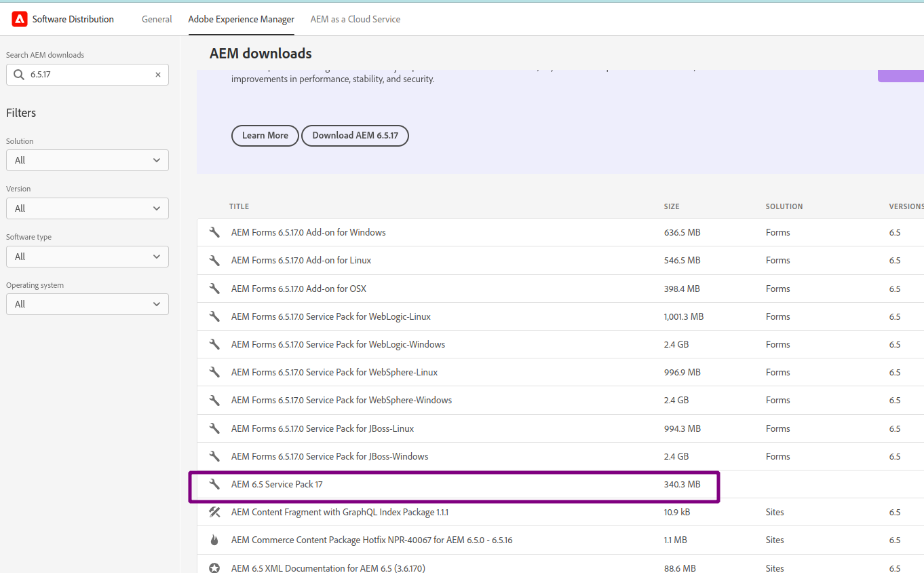
Task: Click the Download AEM 6.5.17 button
Action: (x=355, y=135)
